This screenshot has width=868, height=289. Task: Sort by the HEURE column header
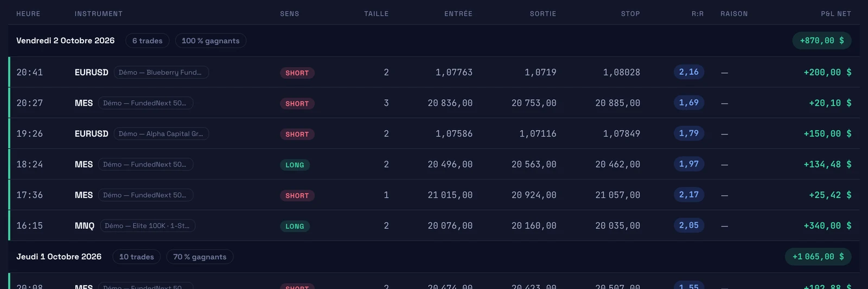tap(28, 14)
